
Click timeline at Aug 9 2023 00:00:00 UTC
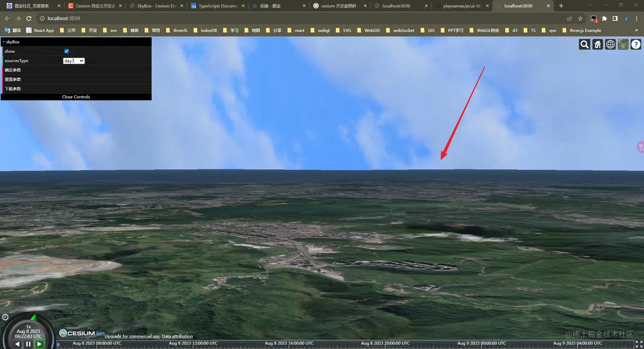tap(481, 344)
